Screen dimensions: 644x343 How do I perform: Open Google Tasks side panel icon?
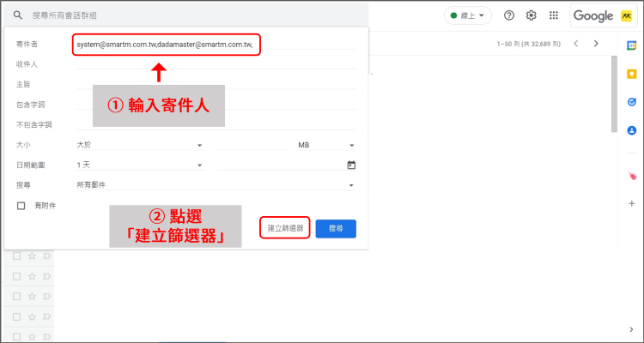tap(632, 102)
